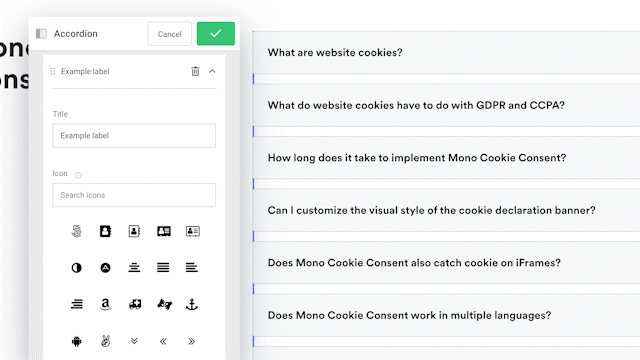The height and width of the screenshot is (360, 640).
Task: Expand the multiple languages question
Action: click(446, 315)
